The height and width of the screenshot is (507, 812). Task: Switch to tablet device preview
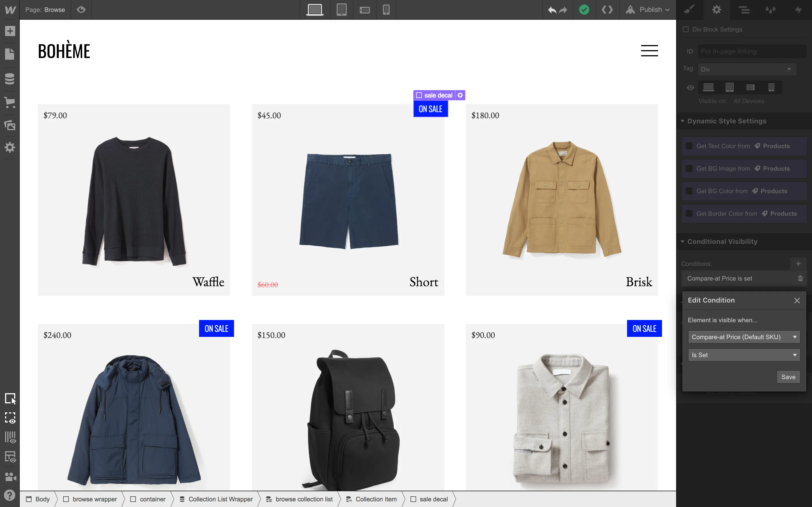pyautogui.click(x=341, y=10)
